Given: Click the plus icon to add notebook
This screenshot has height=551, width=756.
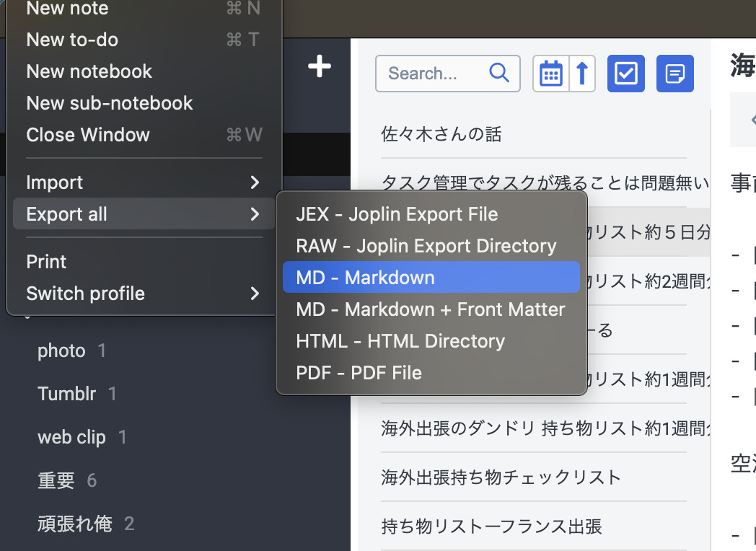Looking at the screenshot, I should click(x=319, y=67).
